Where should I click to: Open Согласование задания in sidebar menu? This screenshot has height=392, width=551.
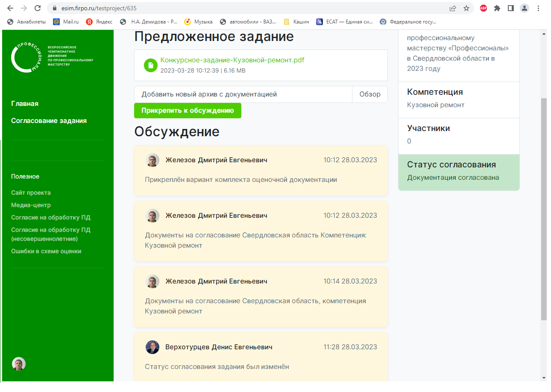(49, 121)
